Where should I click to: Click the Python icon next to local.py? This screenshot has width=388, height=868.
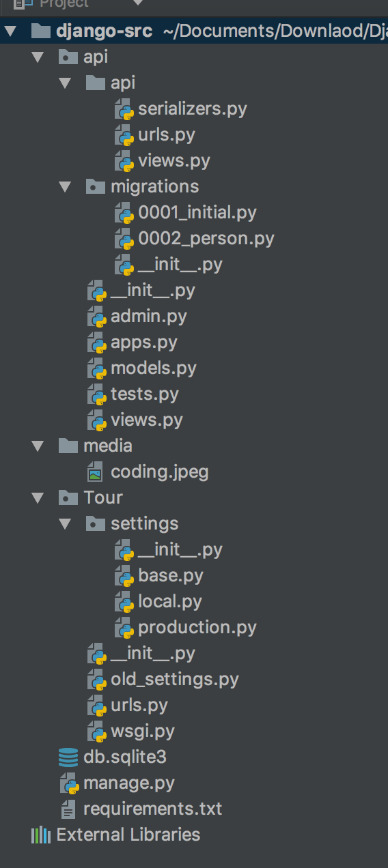click(x=124, y=602)
